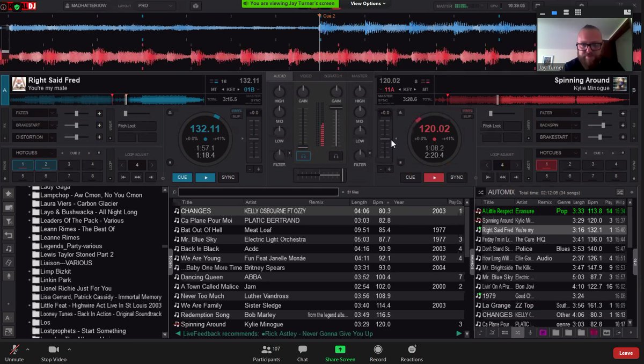The height and width of the screenshot is (364, 644).
Task: Click deck A eject icon
Action: click(x=170, y=113)
